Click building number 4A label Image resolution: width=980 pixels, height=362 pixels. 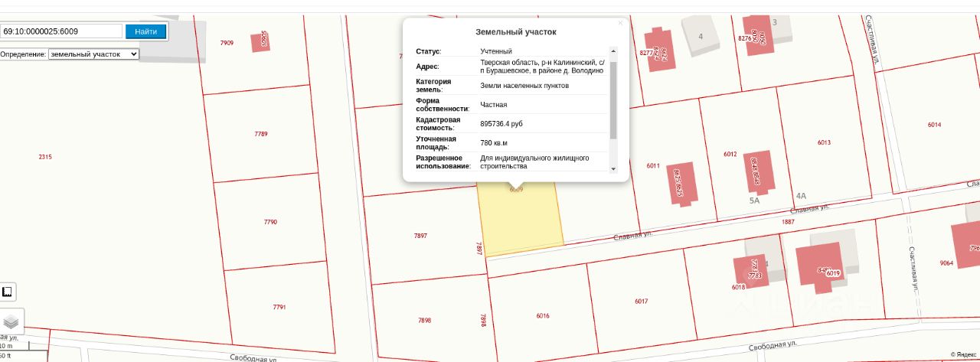801,196
